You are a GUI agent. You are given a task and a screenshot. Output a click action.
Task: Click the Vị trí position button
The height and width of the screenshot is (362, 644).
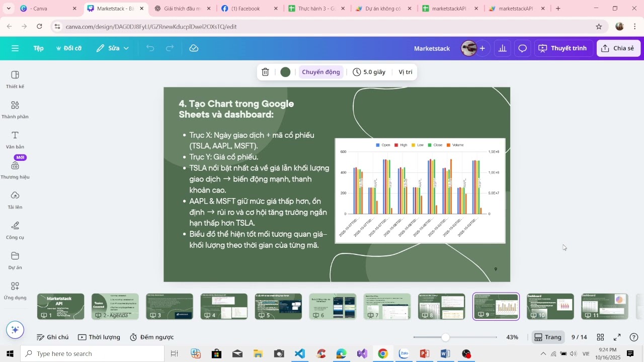[x=406, y=72]
